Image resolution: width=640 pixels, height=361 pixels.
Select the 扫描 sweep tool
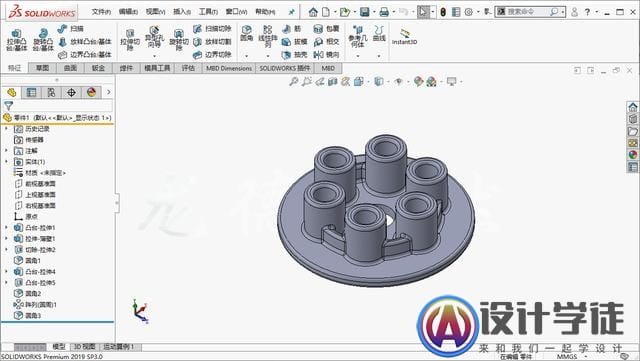(x=70, y=29)
